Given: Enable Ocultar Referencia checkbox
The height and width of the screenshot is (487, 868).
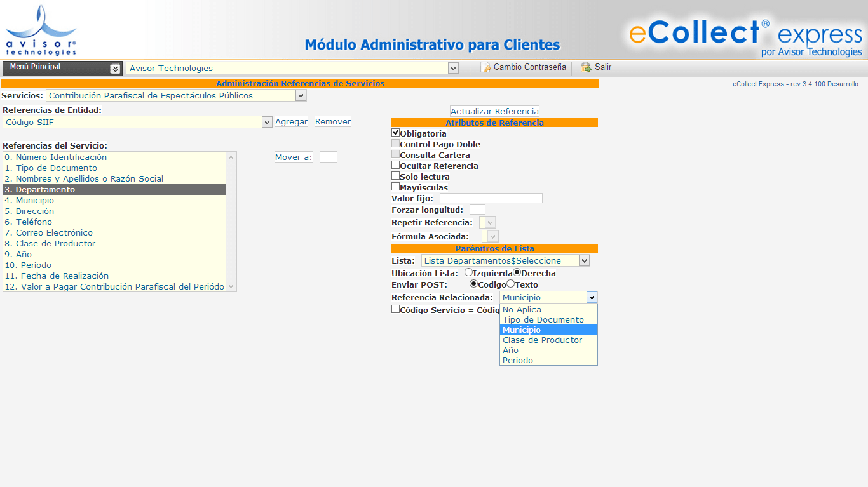Looking at the screenshot, I should pos(395,165).
